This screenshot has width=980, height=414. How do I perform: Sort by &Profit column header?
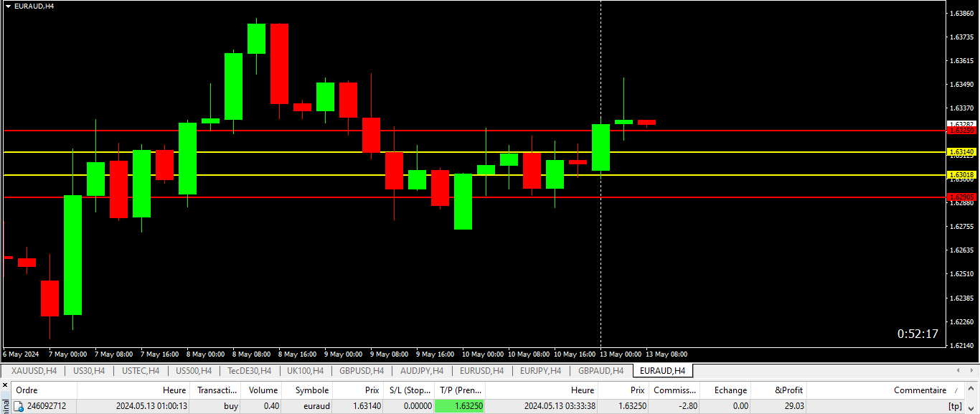[778, 390]
